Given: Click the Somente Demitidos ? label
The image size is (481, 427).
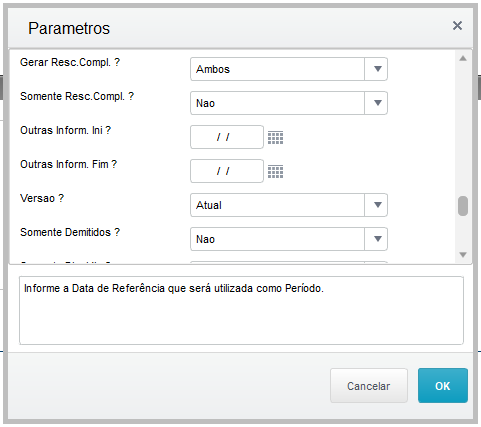Looking at the screenshot, I should pyautogui.click(x=70, y=232).
